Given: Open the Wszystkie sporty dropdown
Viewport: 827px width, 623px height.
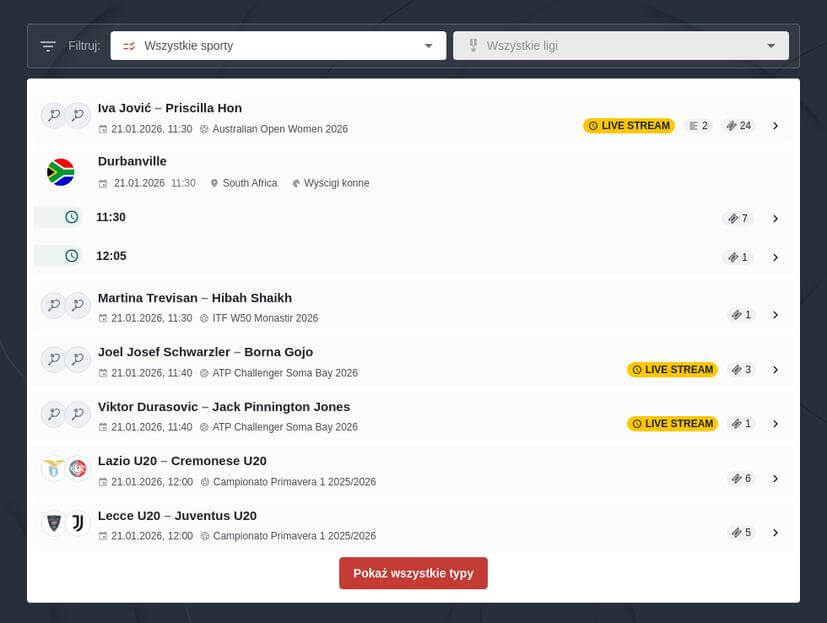Looking at the screenshot, I should 278,46.
